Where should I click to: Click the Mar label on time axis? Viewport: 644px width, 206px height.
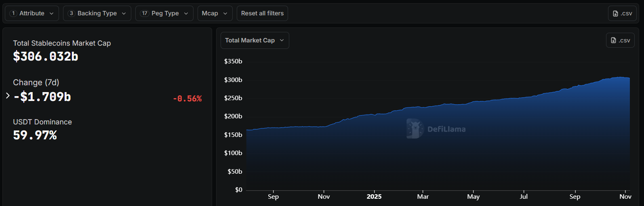coord(423,197)
